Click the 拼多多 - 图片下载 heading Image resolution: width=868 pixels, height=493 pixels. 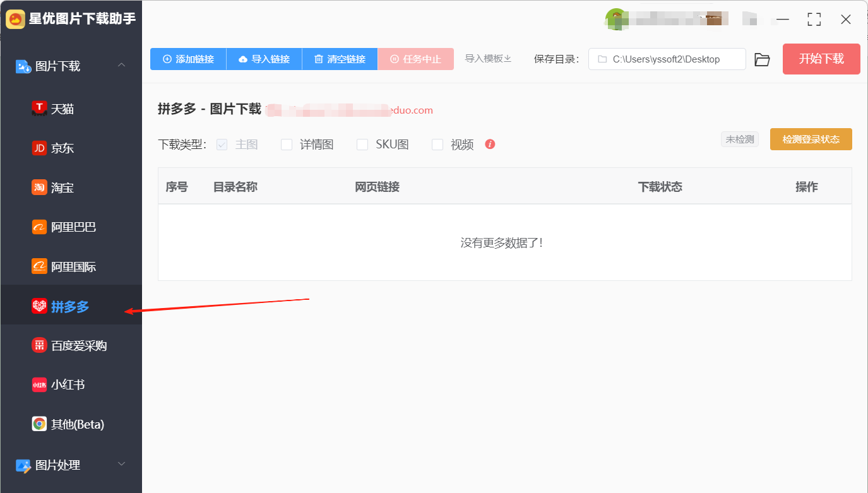pos(209,109)
